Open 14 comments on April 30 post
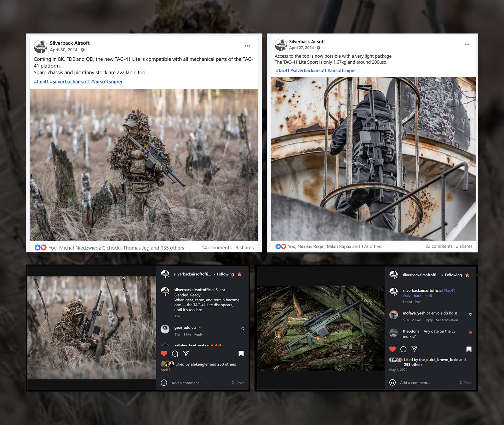The width and height of the screenshot is (504, 425). click(216, 248)
